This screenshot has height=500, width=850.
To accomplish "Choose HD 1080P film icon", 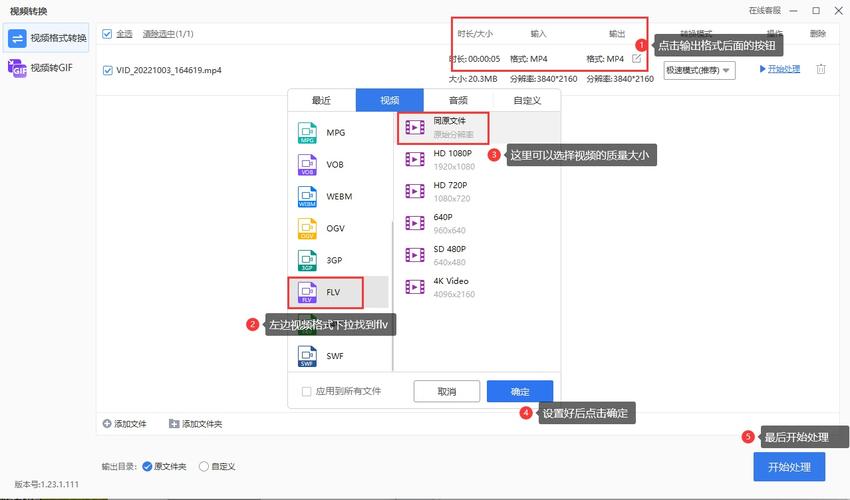I will (415, 159).
